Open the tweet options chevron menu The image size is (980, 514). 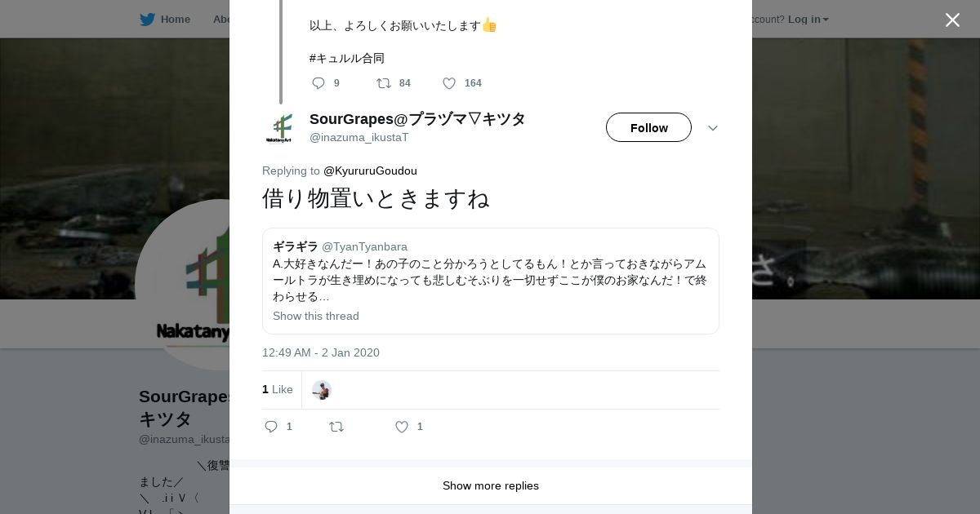[x=712, y=128]
